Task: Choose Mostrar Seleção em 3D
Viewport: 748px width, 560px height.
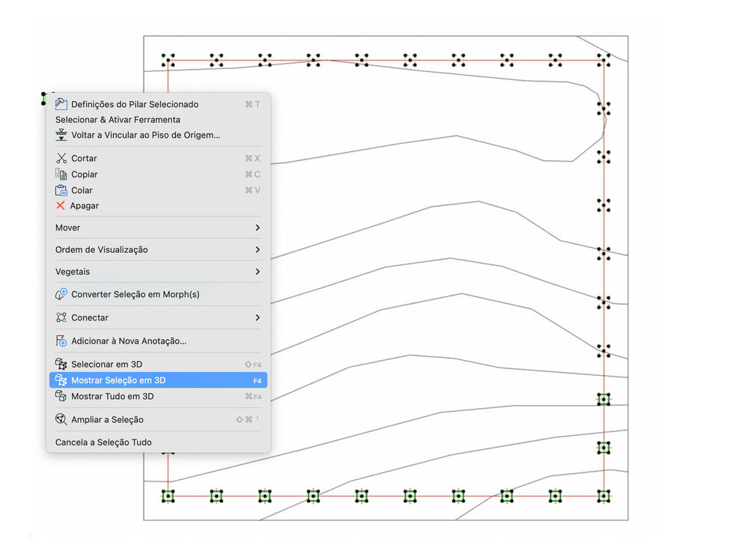Action: coord(158,380)
